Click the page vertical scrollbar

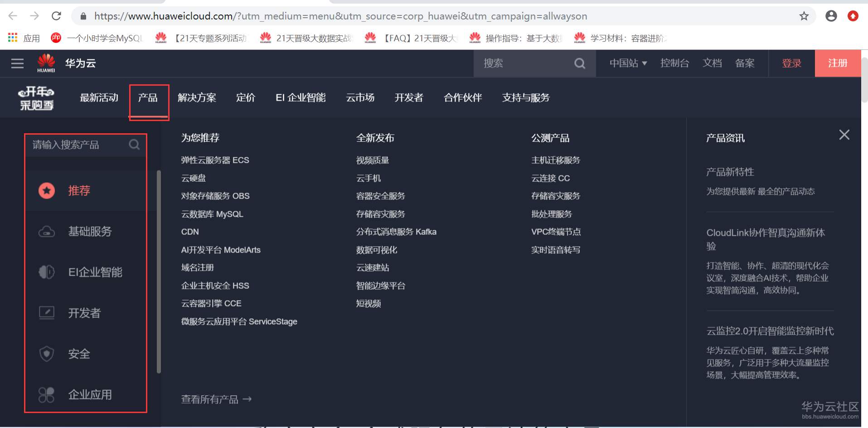(864, 79)
